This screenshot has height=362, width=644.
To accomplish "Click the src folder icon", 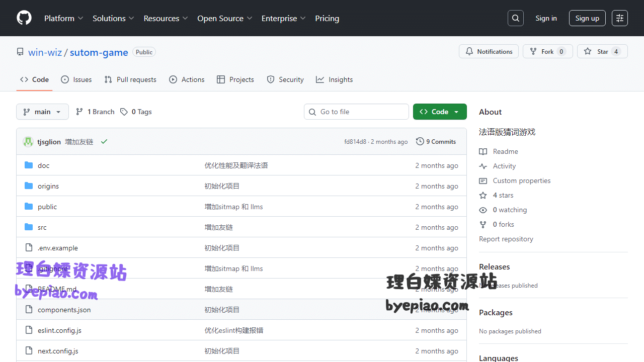I will tap(29, 227).
